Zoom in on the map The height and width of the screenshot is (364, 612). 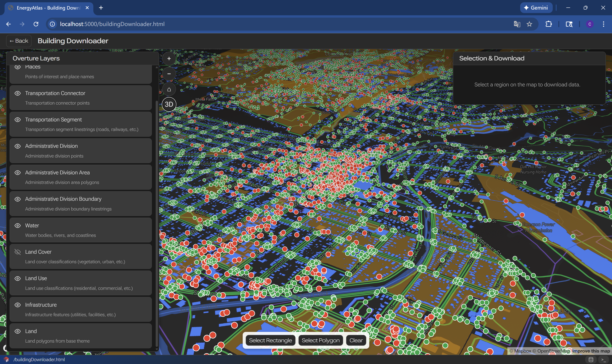click(x=169, y=59)
